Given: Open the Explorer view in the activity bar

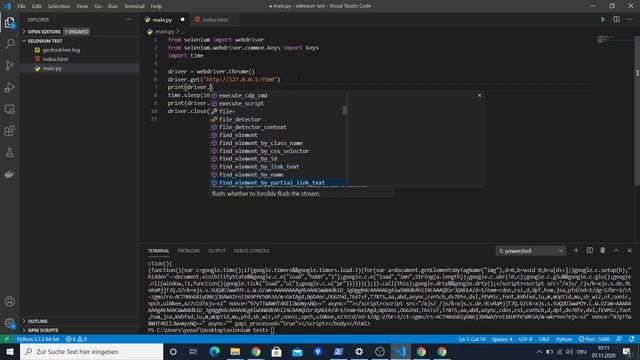Looking at the screenshot, I should point(9,22).
